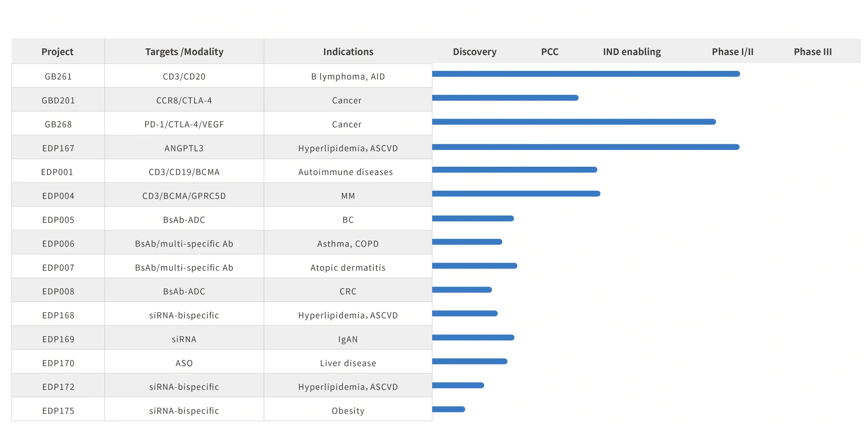This screenshot has width=868, height=431.
Task: Click the Project column header
Action: point(57,52)
